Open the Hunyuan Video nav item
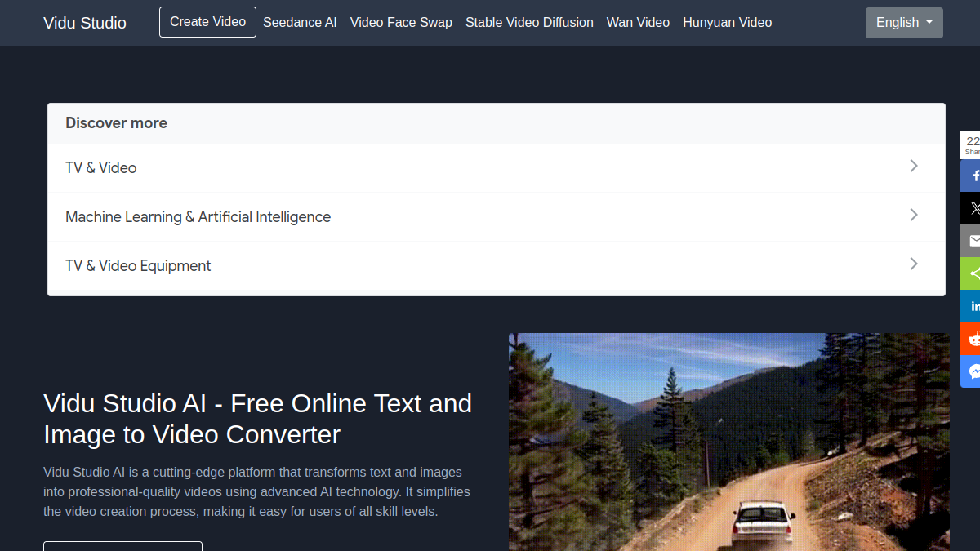This screenshot has width=980, height=551. (727, 23)
